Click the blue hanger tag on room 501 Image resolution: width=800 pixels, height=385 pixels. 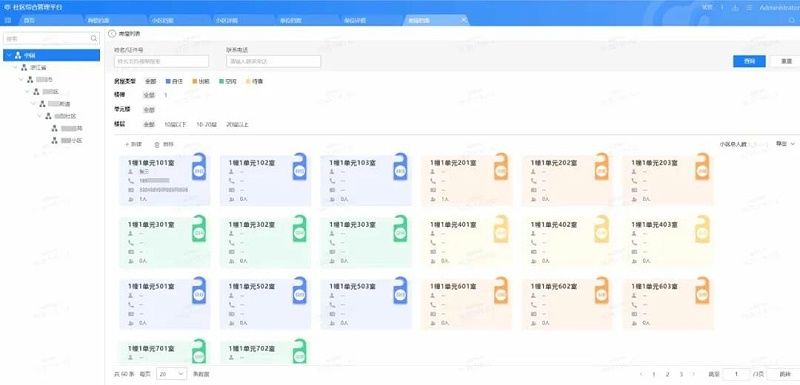[199, 291]
